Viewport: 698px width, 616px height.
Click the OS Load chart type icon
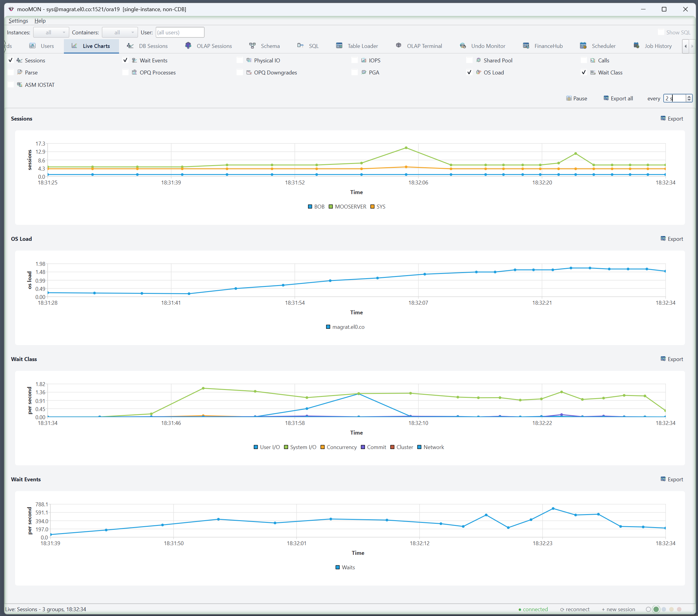coord(478,72)
